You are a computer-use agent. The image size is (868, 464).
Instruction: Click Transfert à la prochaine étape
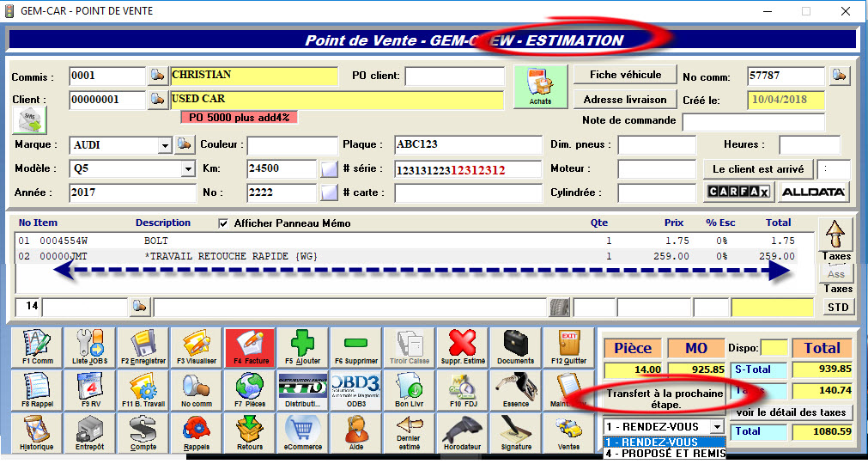665,400
